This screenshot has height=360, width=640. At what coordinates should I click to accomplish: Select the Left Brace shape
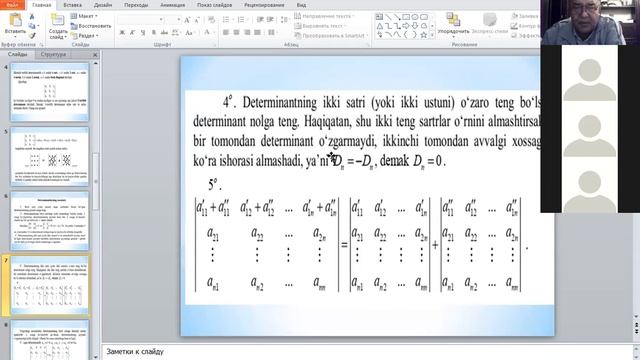(x=406, y=35)
